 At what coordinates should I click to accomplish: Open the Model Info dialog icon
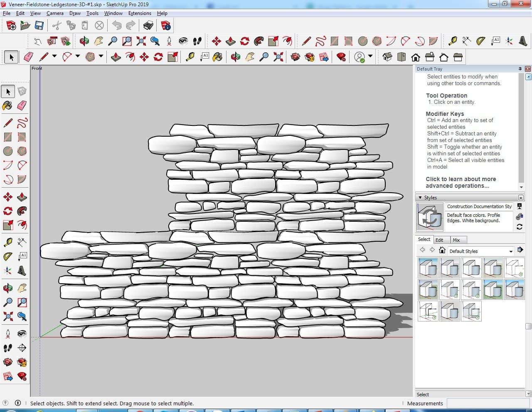click(x=166, y=26)
